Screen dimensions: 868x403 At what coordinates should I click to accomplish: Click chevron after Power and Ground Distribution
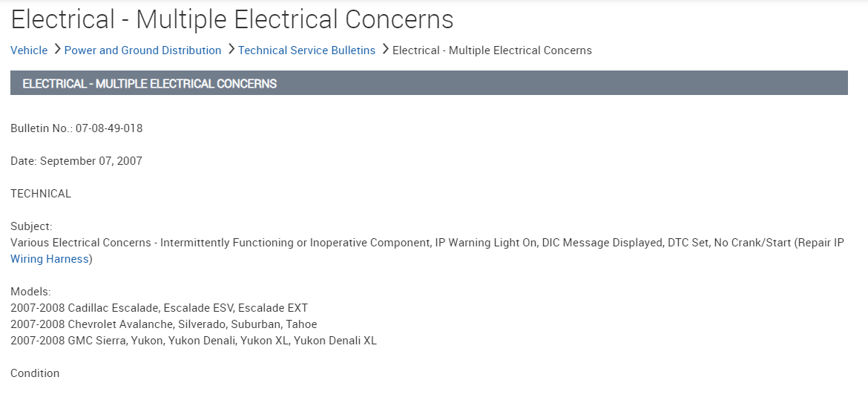click(231, 50)
